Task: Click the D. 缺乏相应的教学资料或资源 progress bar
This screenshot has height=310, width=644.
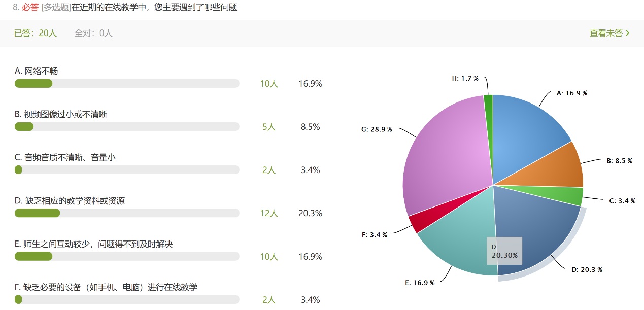Action: click(x=127, y=213)
